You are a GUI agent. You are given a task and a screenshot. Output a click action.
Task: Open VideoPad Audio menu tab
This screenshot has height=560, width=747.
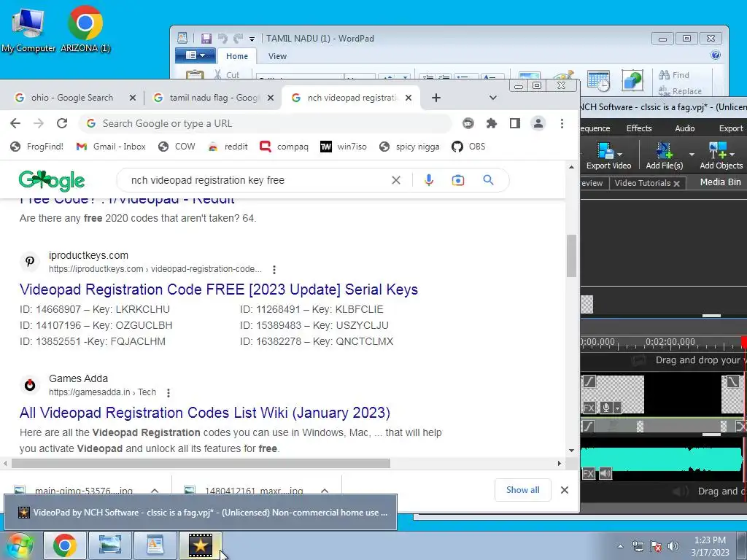tap(684, 128)
